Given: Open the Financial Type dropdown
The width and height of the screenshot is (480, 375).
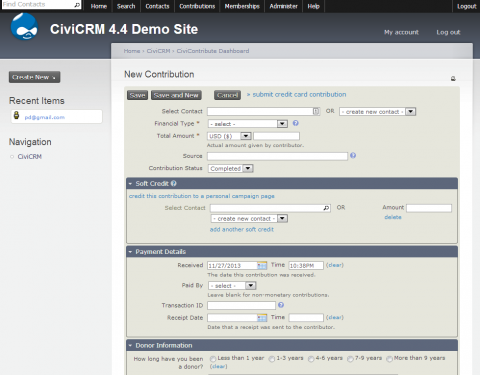Looking at the screenshot, I should tap(248, 124).
